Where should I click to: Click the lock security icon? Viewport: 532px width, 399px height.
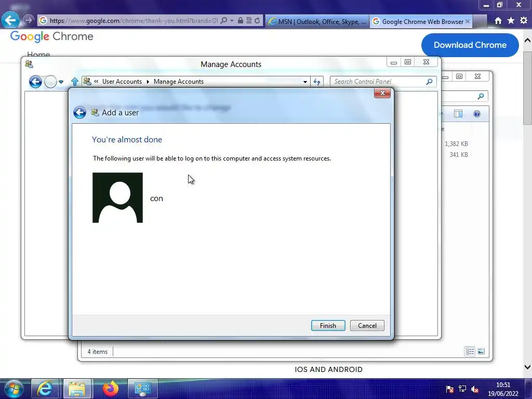click(240, 20)
